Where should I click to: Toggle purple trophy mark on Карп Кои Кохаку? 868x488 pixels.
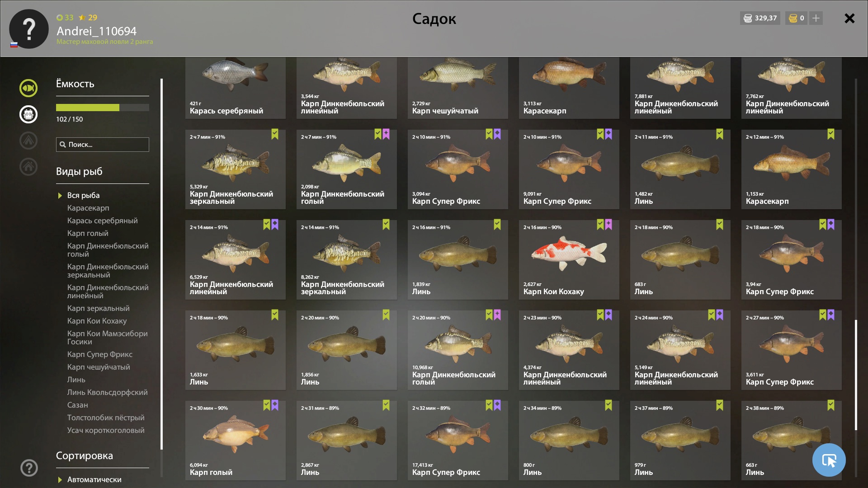609,225
